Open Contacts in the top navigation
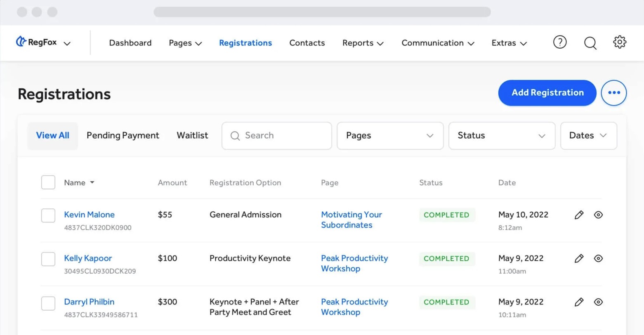This screenshot has width=644, height=335. pos(307,43)
